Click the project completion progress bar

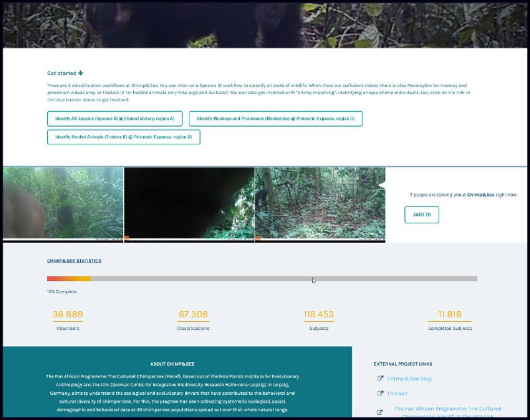click(x=262, y=279)
